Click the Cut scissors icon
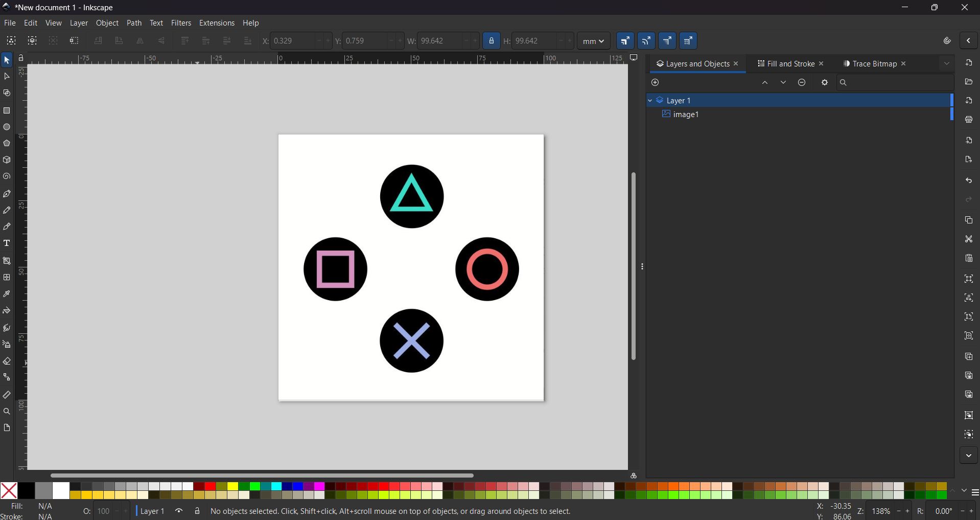 [x=969, y=239]
